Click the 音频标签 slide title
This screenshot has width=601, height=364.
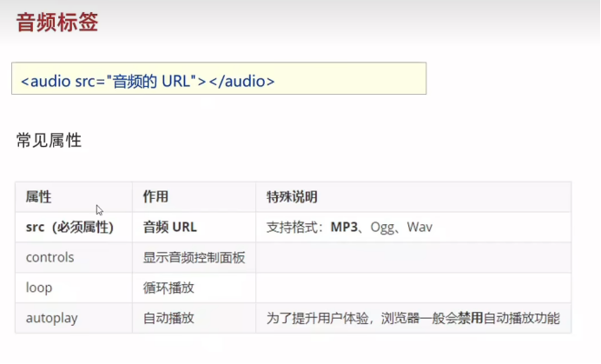(57, 23)
